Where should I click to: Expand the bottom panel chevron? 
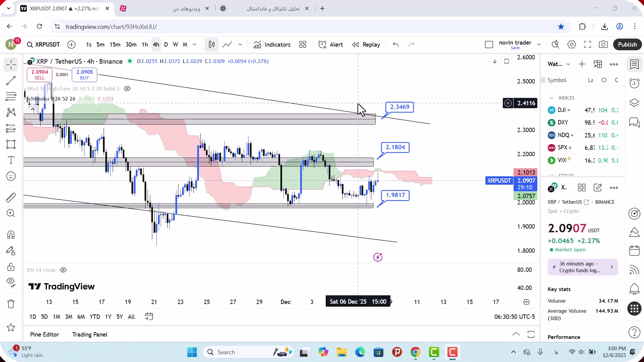tap(516, 334)
